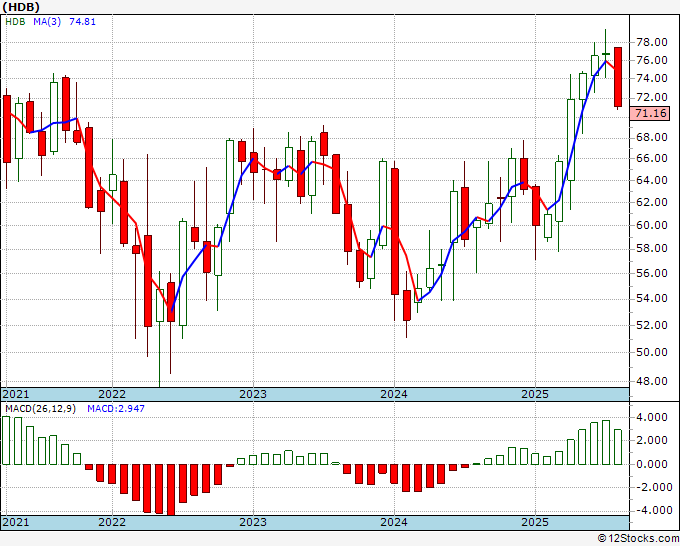The image size is (680, 546).
Task: Click the 64.00 price axis label
Action: click(x=651, y=180)
